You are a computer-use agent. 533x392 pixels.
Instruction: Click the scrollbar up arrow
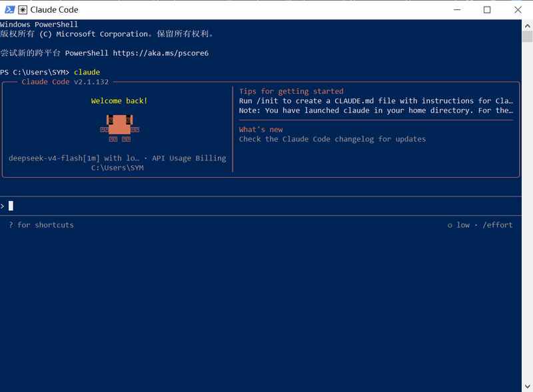pyautogui.click(x=527, y=25)
